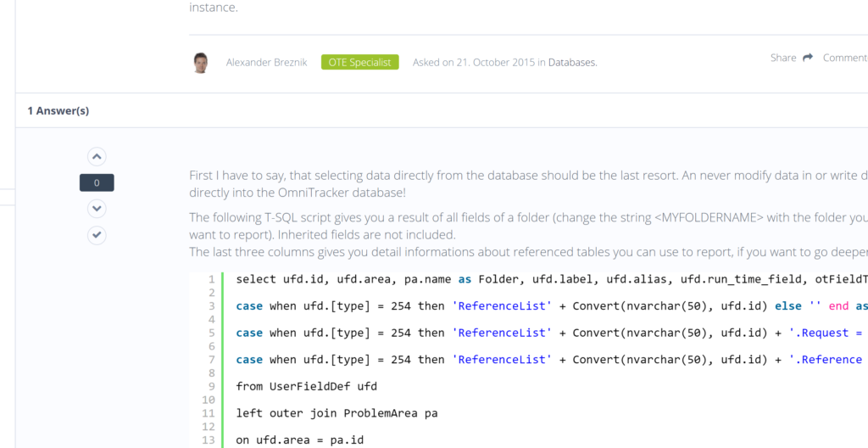The image size is (868, 448).
Task: Click the share arrow icon
Action: 808,58
